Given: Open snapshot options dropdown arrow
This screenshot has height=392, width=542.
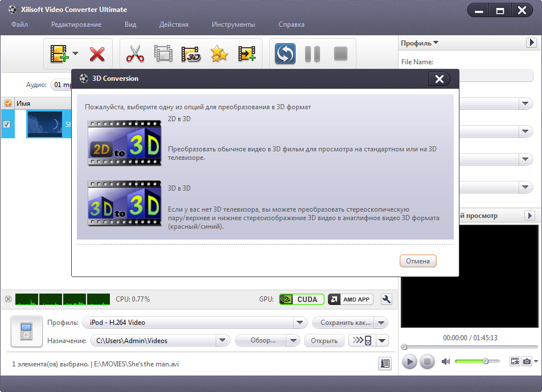Looking at the screenshot, I should point(536,361).
